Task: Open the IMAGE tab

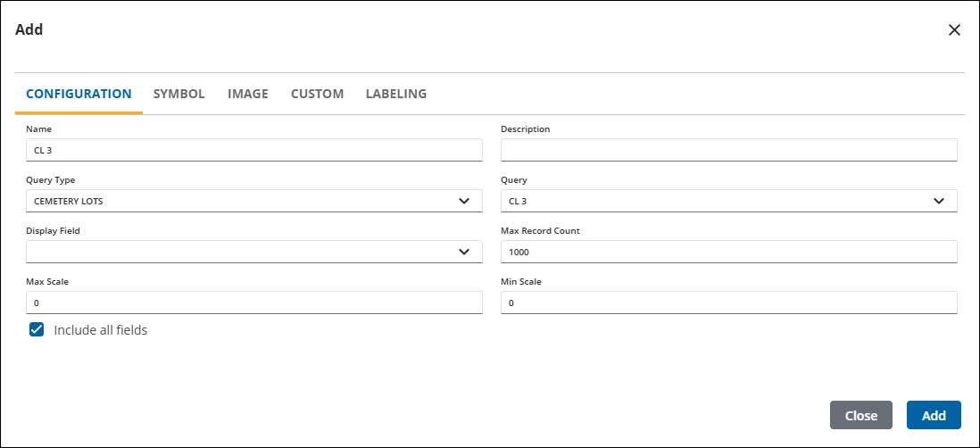Action: (x=247, y=94)
